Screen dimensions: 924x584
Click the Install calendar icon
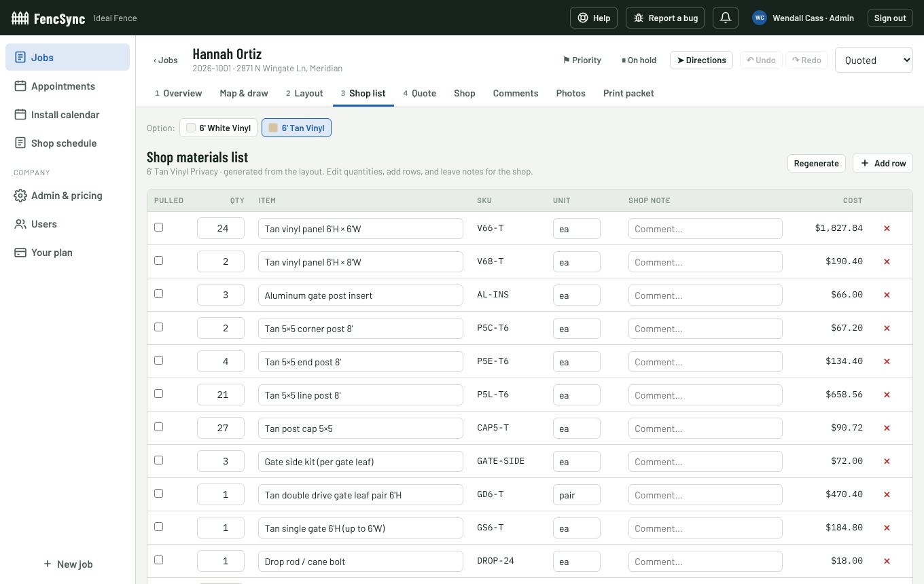20,115
